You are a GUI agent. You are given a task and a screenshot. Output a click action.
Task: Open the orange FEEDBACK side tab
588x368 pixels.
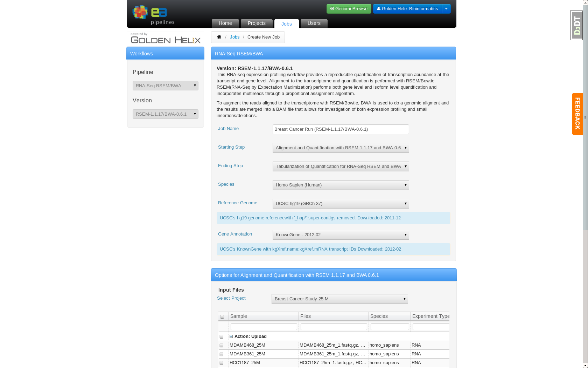coord(577,114)
